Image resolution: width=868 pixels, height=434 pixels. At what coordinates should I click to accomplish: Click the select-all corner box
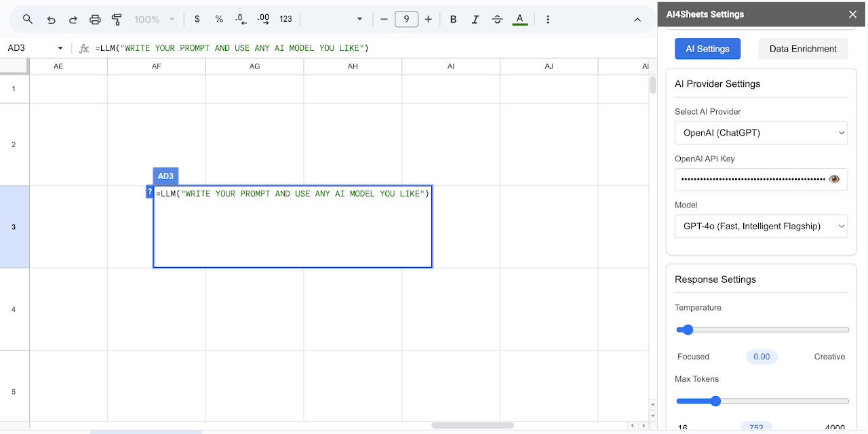(14, 66)
